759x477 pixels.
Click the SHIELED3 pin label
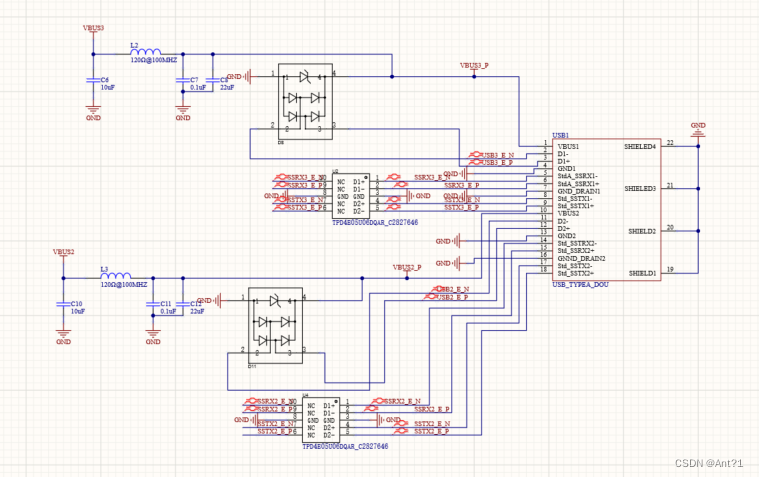click(x=640, y=188)
